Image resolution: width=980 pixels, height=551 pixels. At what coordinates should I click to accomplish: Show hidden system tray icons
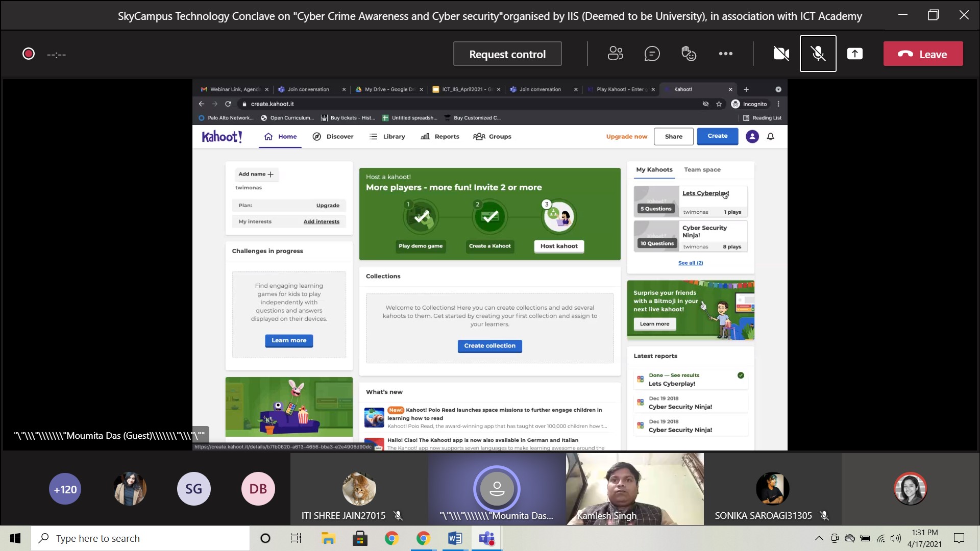point(819,538)
